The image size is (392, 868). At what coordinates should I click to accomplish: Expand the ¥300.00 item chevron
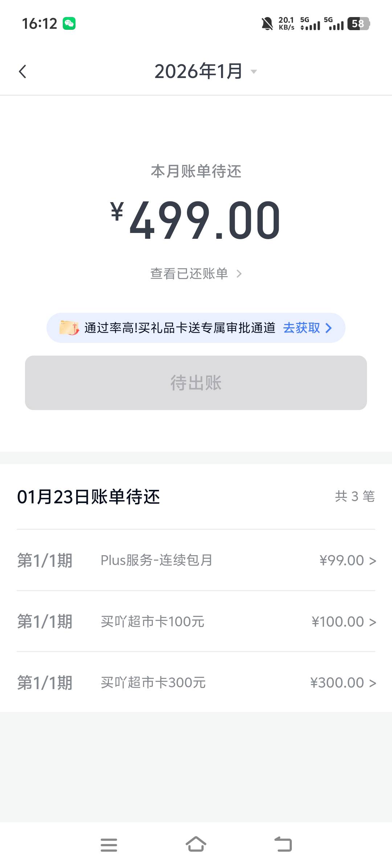coord(373,683)
